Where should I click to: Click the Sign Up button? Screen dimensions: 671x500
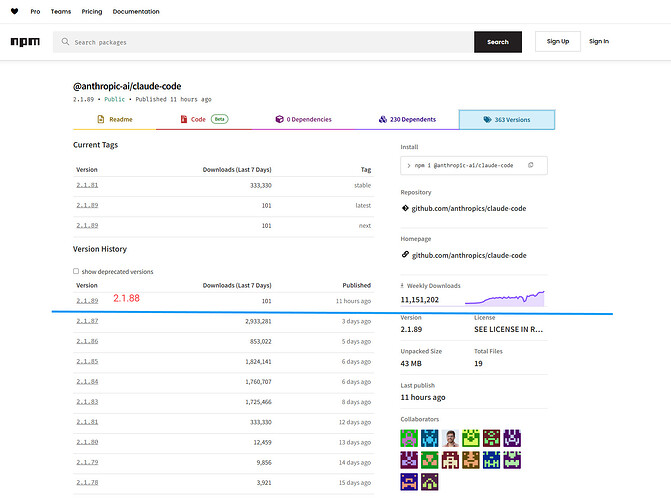[558, 42]
